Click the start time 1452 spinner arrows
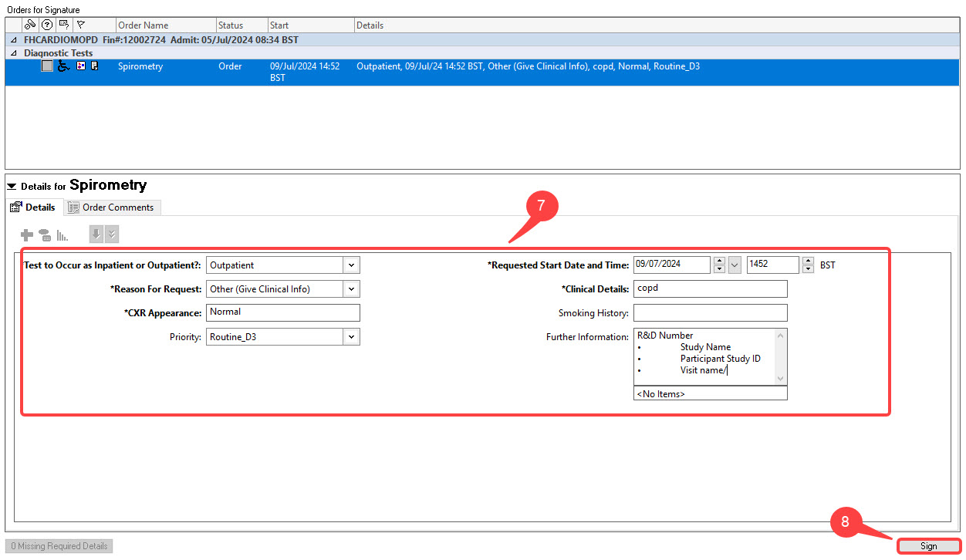The image size is (966, 560). 809,265
